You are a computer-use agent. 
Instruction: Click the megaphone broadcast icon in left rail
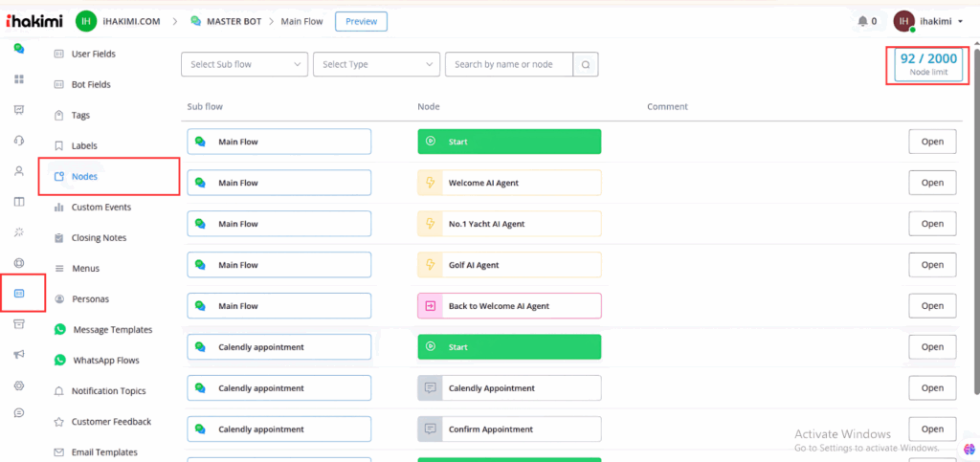pyautogui.click(x=19, y=355)
